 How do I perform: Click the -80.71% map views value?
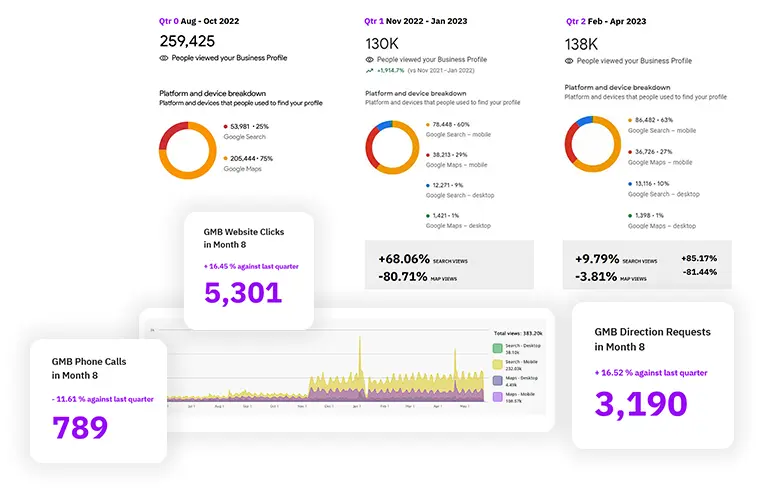click(403, 277)
